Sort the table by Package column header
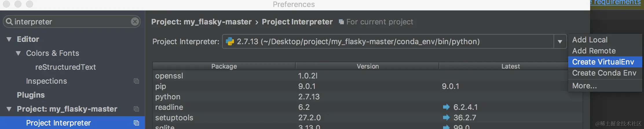 (224, 66)
